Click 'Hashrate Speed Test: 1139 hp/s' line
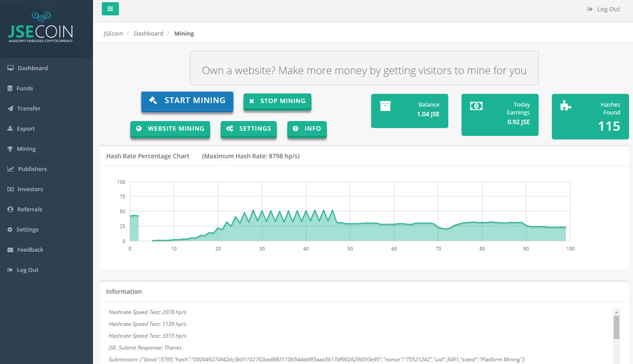 point(147,324)
